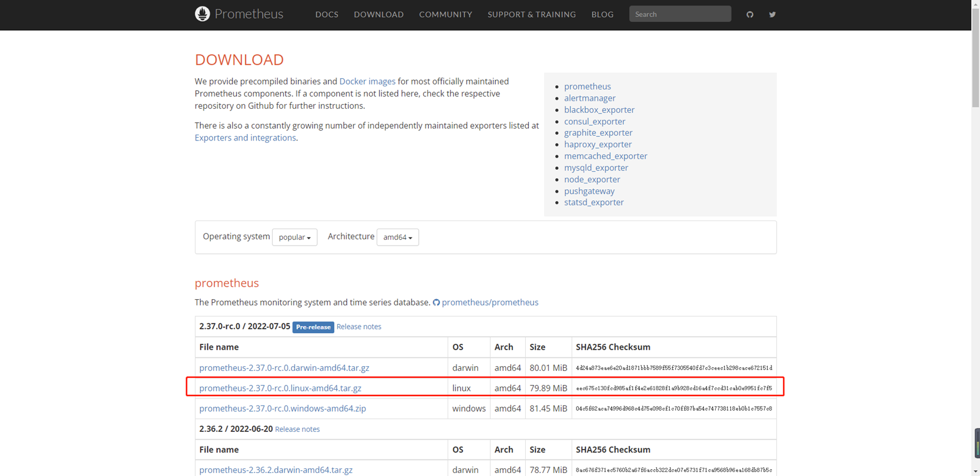Click the 80.01 MiB size cell
This screenshot has width=980, height=476.
click(549, 368)
